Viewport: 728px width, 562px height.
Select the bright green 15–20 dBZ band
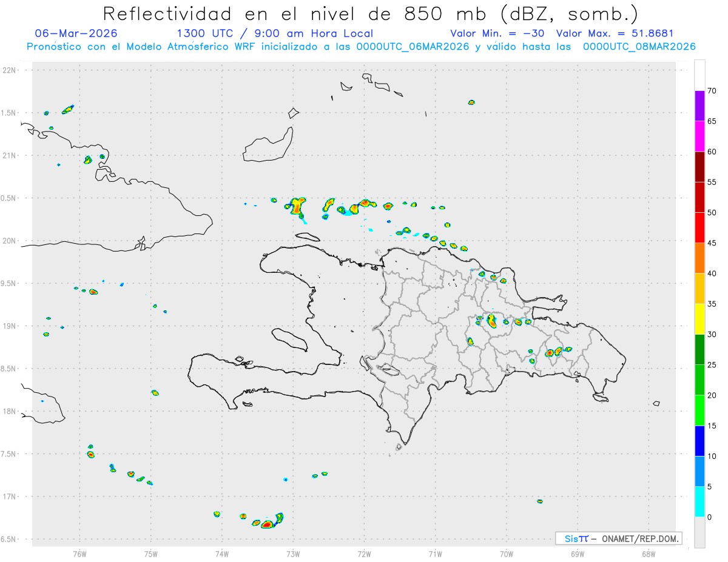coord(699,410)
